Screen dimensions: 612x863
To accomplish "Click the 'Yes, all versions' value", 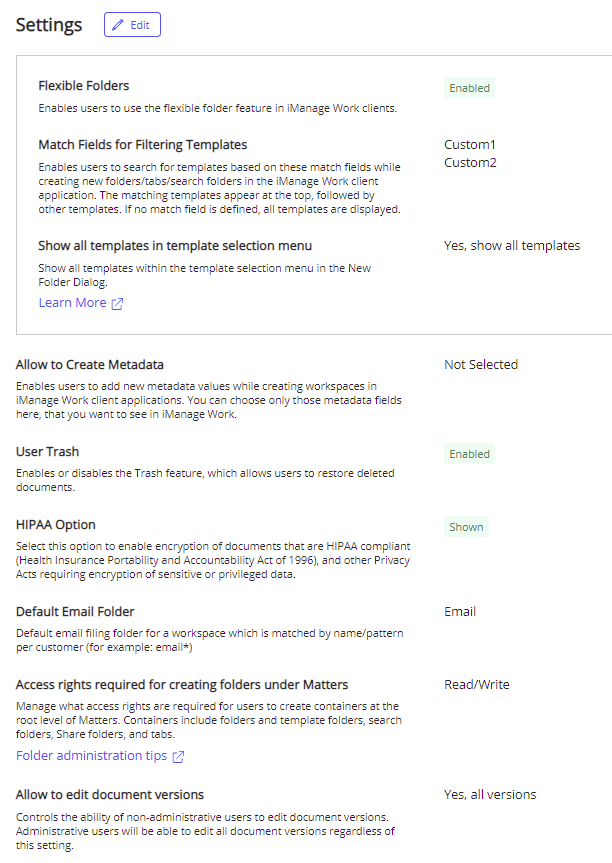I will tap(490, 795).
